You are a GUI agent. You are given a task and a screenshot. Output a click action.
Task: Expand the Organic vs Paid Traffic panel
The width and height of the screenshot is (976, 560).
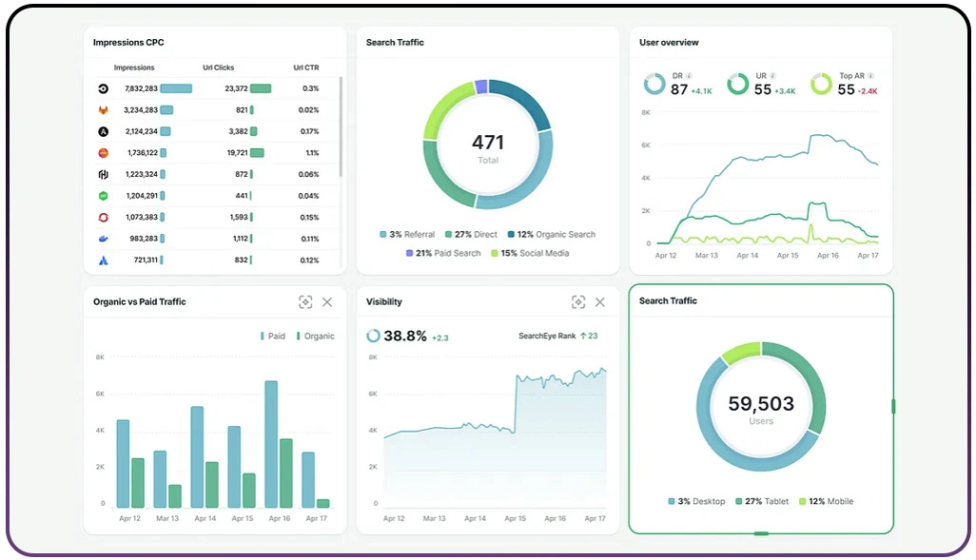[305, 301]
